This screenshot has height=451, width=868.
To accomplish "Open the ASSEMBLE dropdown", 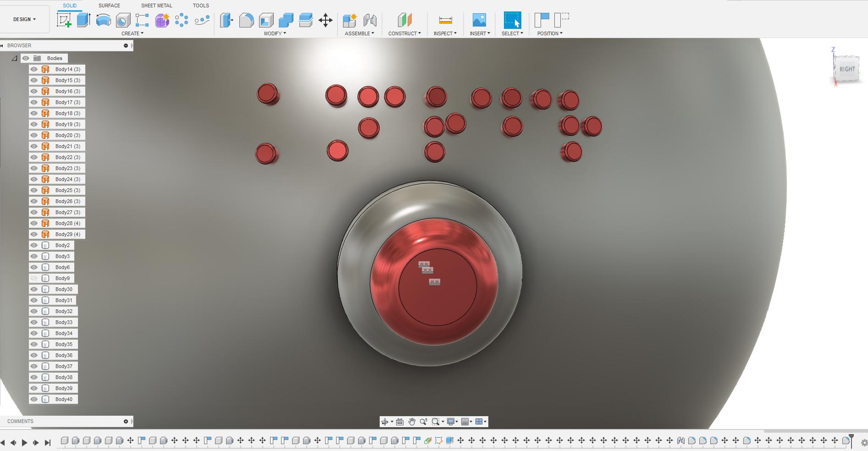I will (x=359, y=33).
